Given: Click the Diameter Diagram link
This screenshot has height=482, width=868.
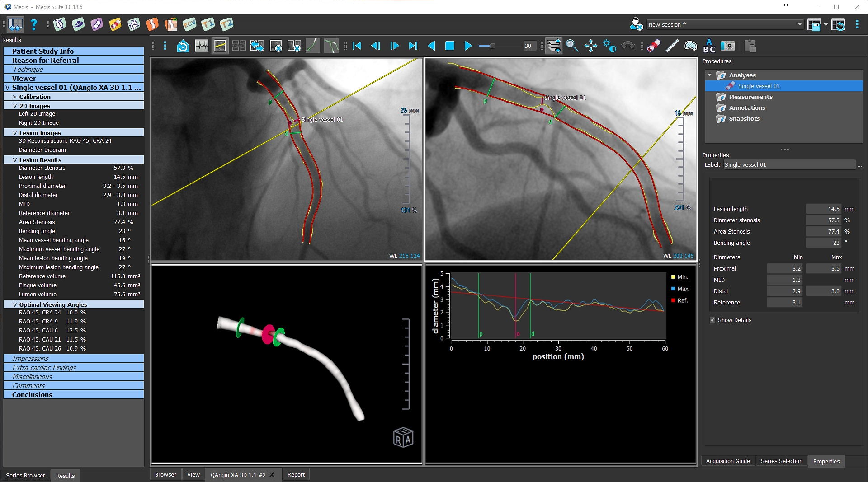Looking at the screenshot, I should (x=42, y=150).
